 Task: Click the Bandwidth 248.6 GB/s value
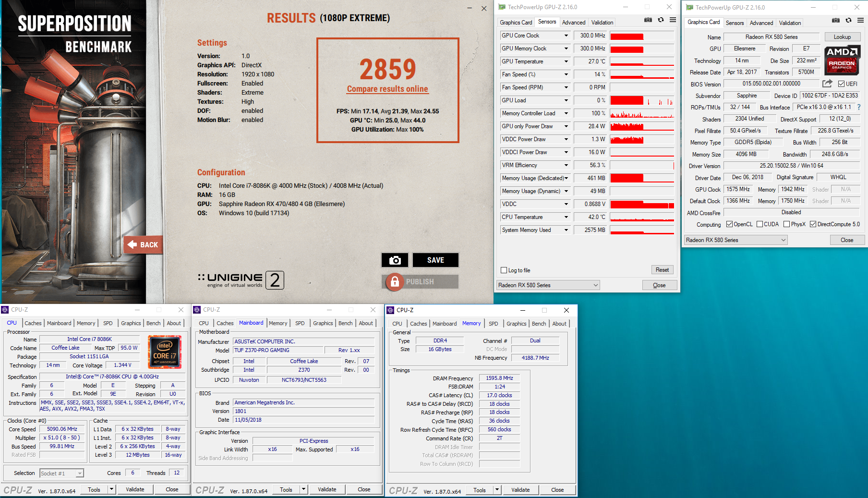pos(834,154)
